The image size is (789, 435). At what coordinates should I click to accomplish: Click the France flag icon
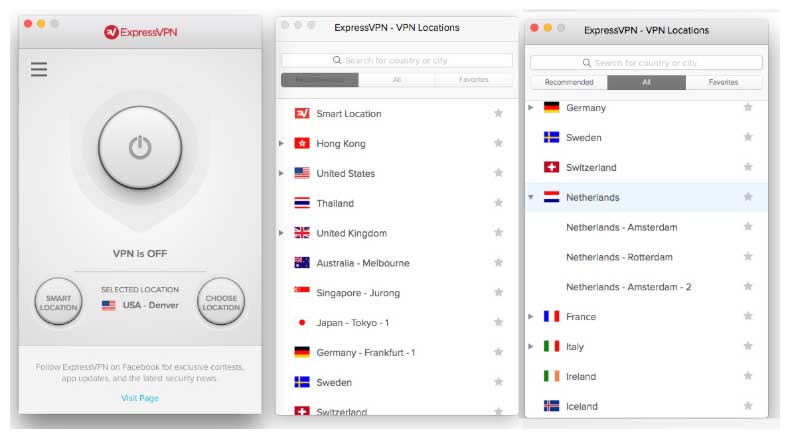[x=551, y=316]
